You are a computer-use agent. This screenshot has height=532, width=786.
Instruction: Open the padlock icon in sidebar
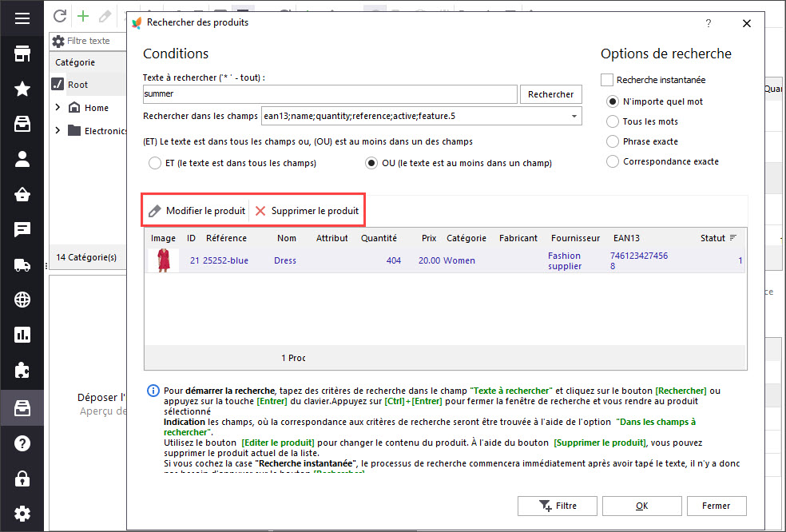tap(22, 478)
